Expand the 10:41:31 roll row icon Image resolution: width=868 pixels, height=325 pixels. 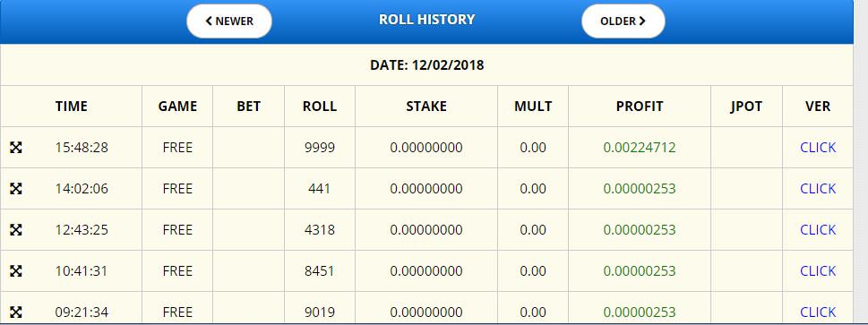pyautogui.click(x=16, y=270)
